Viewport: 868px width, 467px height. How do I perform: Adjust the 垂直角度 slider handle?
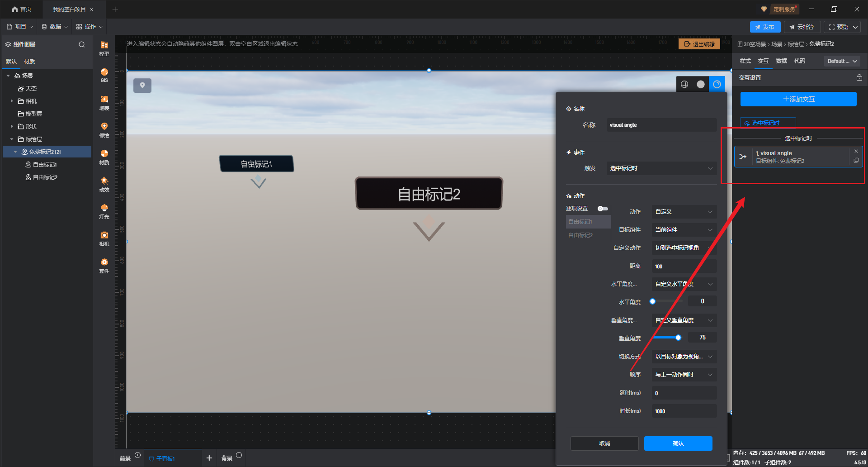click(x=678, y=338)
